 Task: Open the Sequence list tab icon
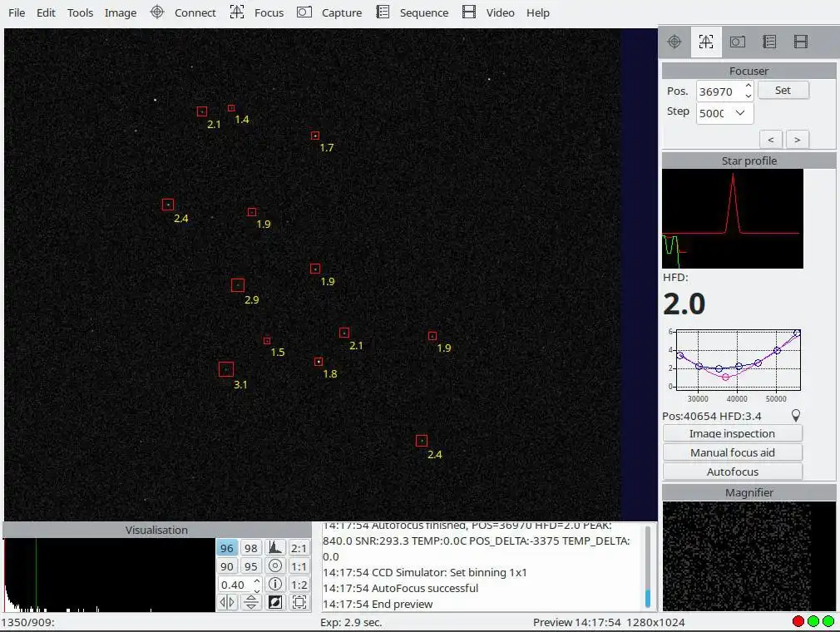coord(769,42)
